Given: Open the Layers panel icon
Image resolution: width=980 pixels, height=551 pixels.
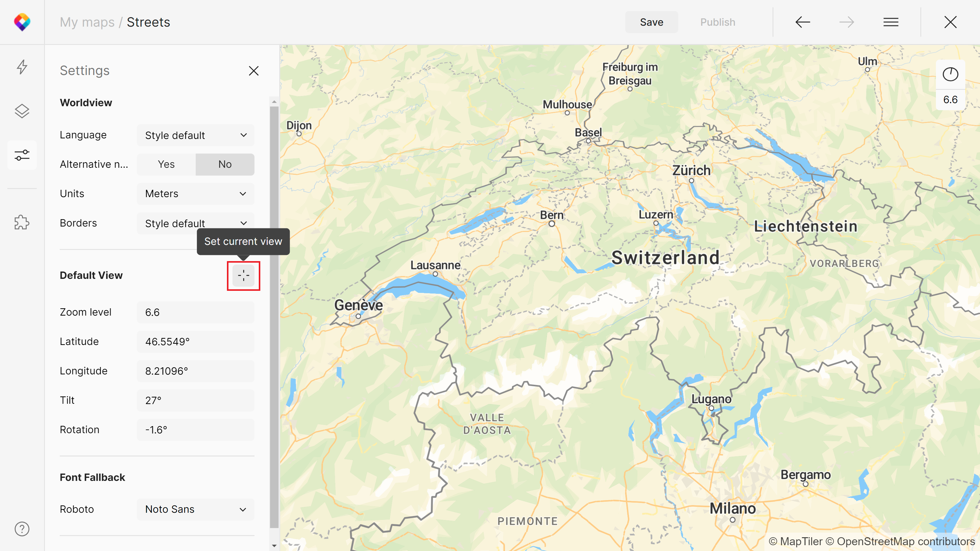Looking at the screenshot, I should (x=22, y=111).
